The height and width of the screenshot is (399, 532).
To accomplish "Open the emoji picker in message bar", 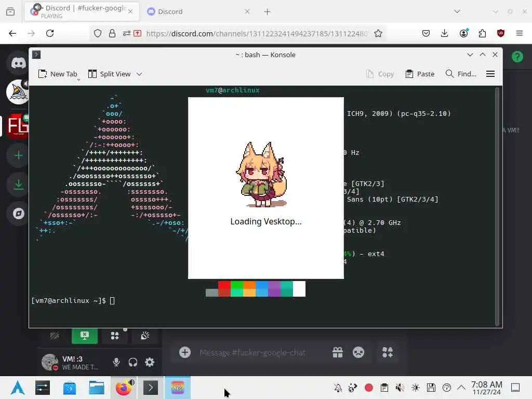I will click(358, 353).
